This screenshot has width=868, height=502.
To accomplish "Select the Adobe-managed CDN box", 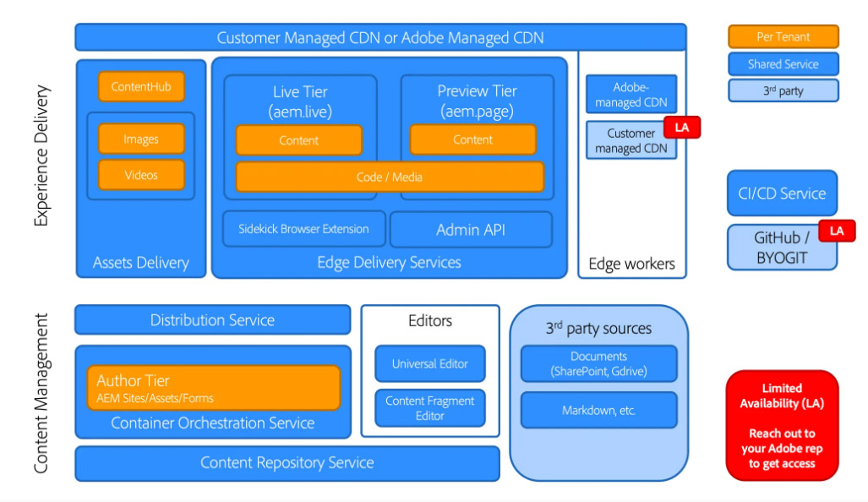I will tap(631, 95).
